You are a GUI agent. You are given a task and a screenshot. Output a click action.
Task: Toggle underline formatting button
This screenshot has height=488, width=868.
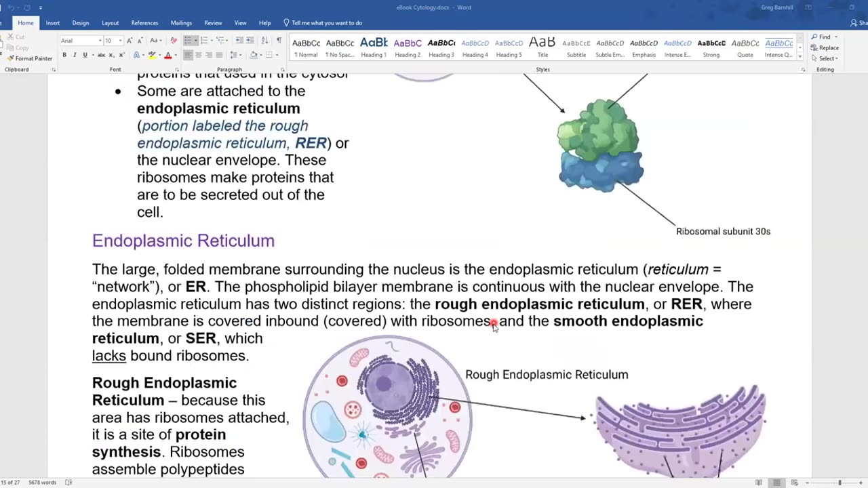coord(85,55)
